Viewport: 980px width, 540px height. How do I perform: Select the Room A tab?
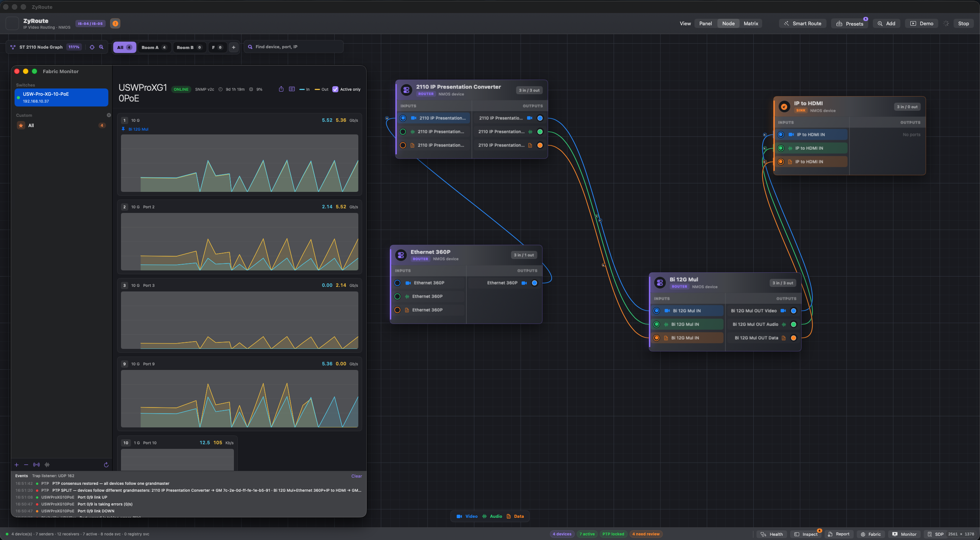pos(154,47)
